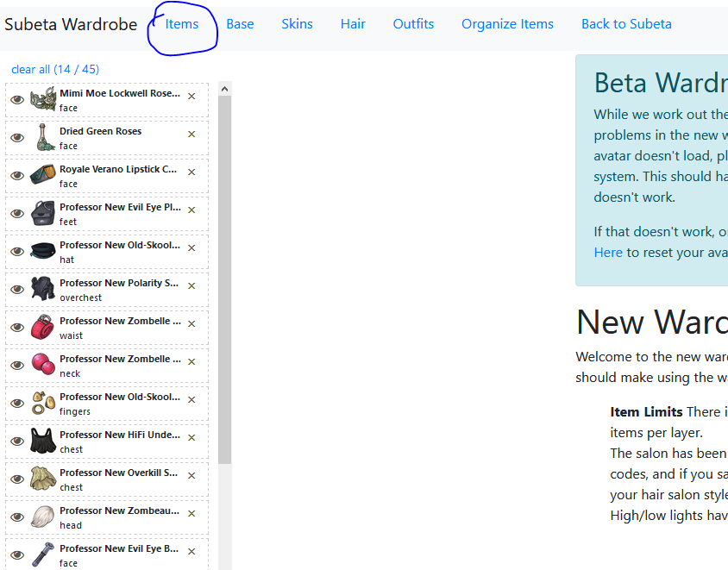
Task: Remove Professor New Evil Eye feet item
Action: (191, 210)
